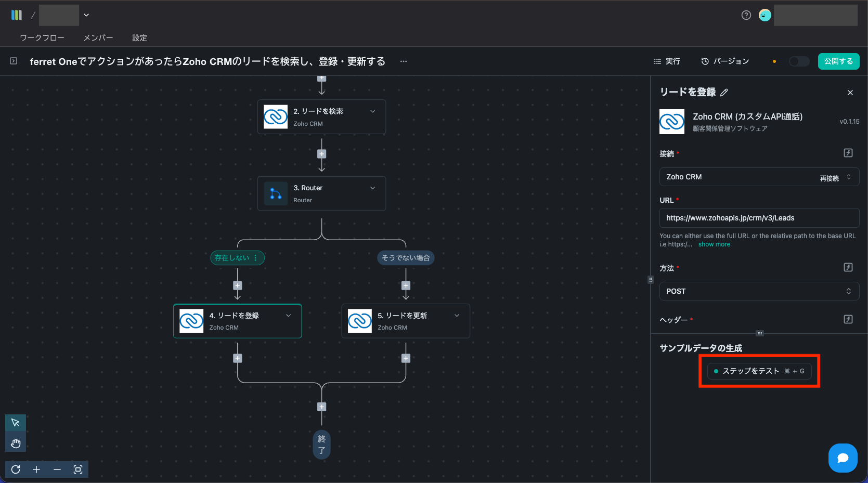The width and height of the screenshot is (868, 483).
Task: Open the メンバー tab
Action: click(98, 38)
